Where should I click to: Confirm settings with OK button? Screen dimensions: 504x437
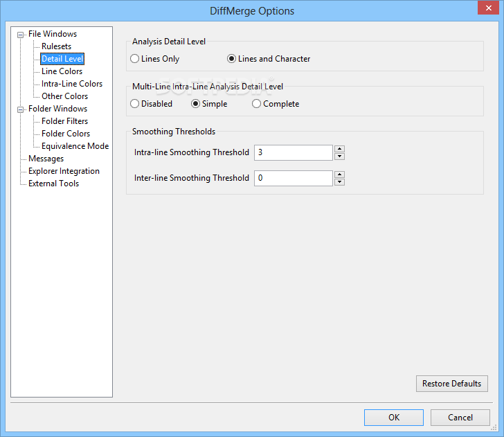point(394,418)
